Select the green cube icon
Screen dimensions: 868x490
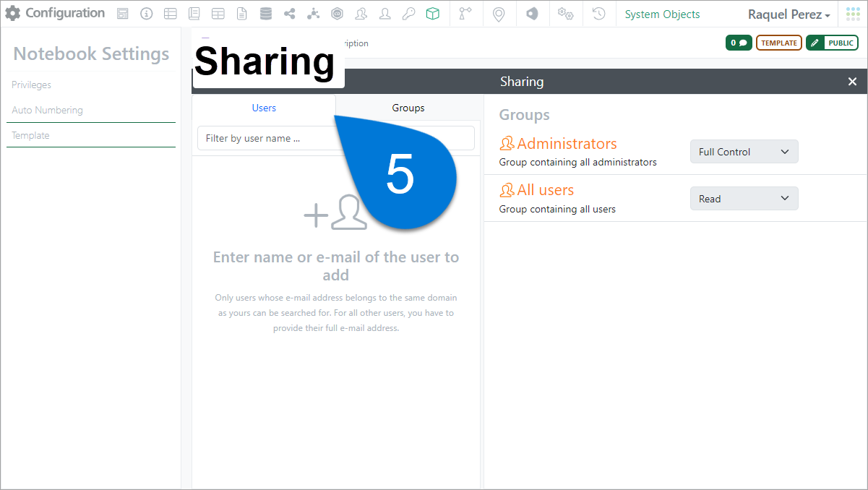coord(432,14)
